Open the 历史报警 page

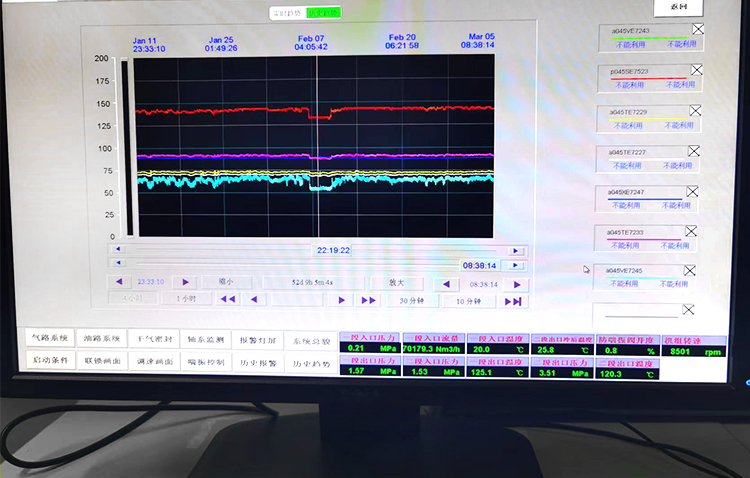point(257,361)
